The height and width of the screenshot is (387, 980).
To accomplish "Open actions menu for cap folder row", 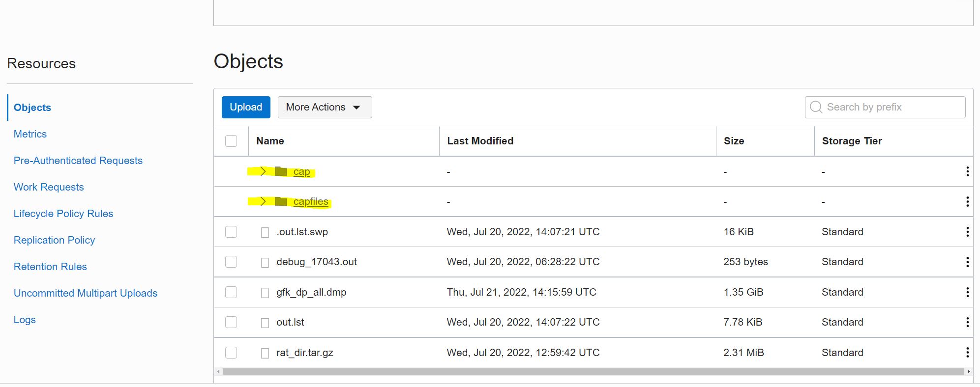I will (967, 171).
